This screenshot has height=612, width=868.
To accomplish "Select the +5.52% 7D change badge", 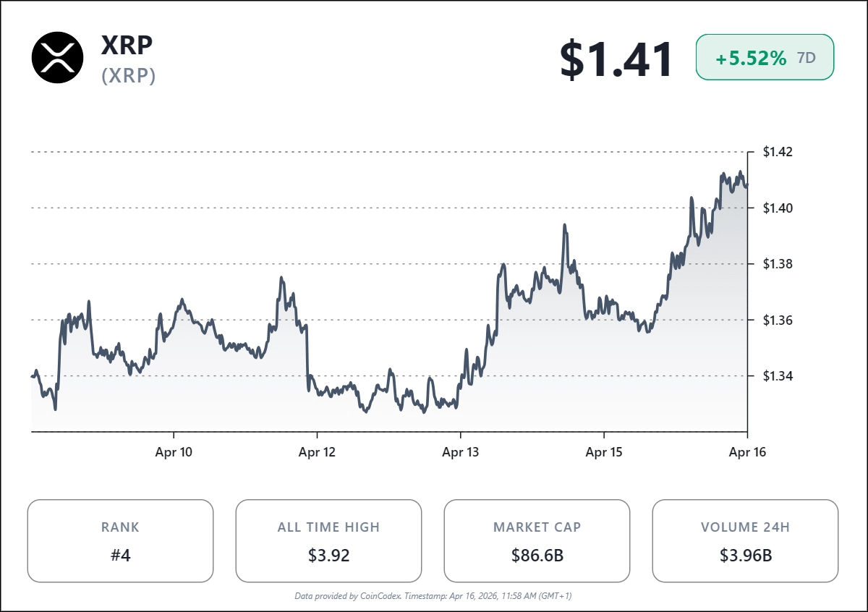I will tap(765, 57).
